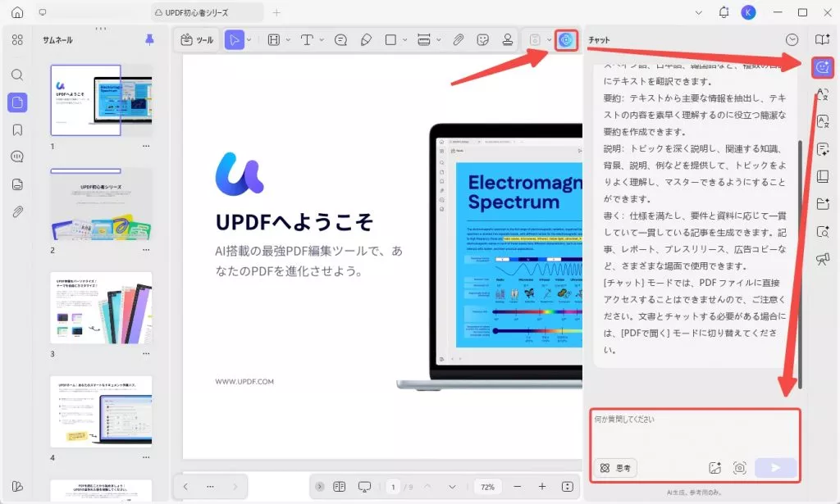Click the Attachment paperclip tool

(459, 40)
